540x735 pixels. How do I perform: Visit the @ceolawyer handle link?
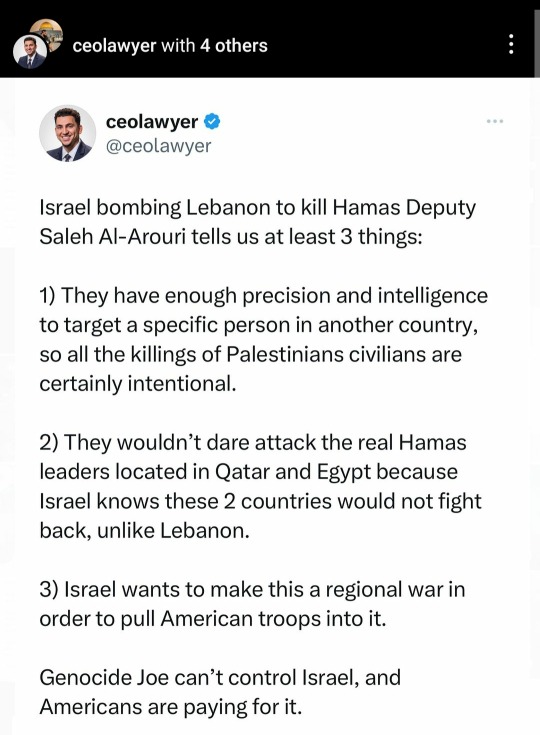[x=158, y=146]
